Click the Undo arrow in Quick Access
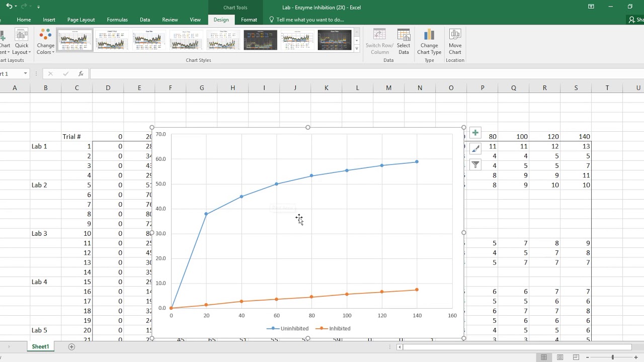644x362 pixels. click(9, 7)
